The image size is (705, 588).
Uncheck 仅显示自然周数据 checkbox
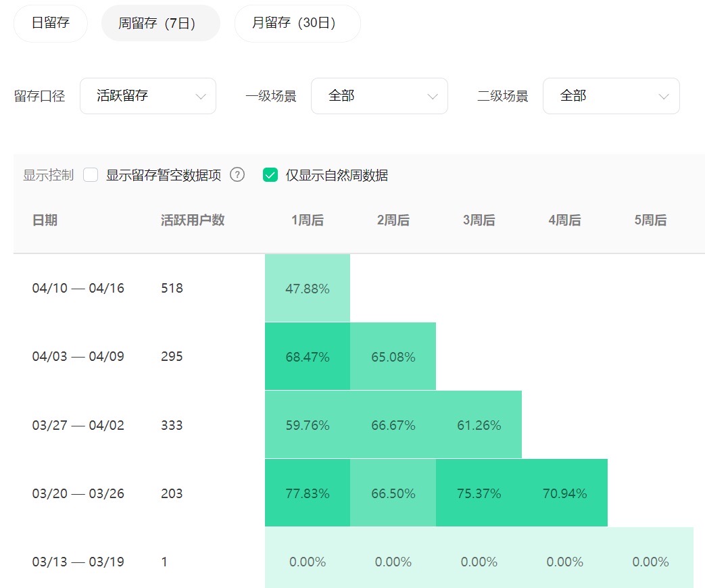270,176
